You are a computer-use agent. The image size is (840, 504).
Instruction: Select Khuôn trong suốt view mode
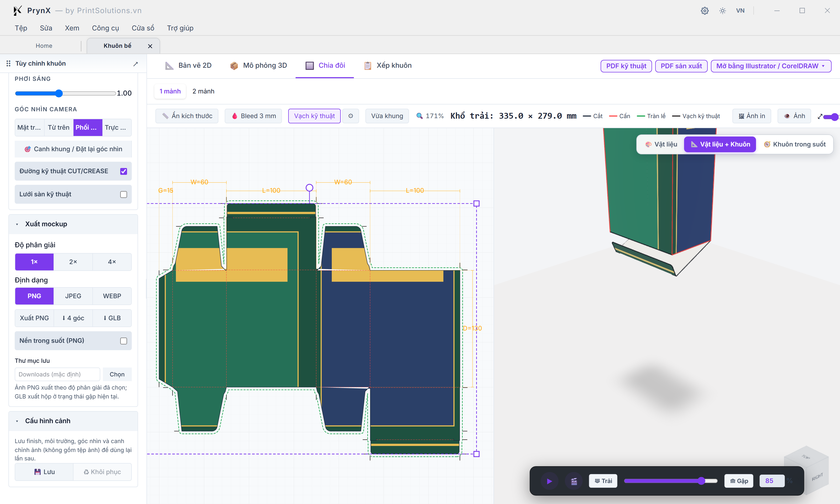coord(795,144)
